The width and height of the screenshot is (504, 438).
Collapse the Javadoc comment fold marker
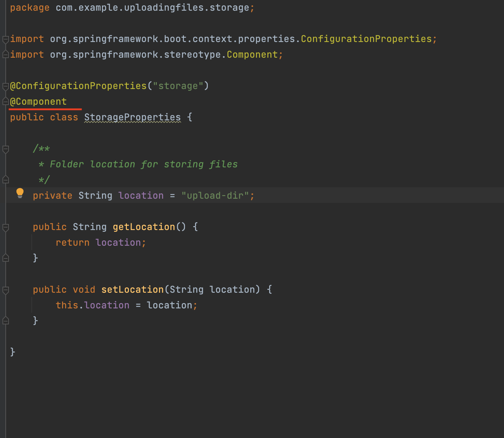click(x=5, y=149)
